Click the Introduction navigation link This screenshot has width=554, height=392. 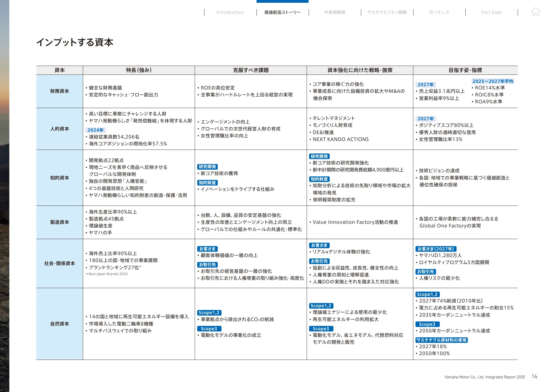point(230,12)
